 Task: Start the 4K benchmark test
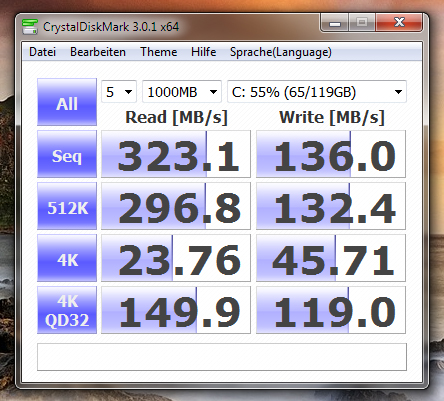pyautogui.click(x=67, y=258)
